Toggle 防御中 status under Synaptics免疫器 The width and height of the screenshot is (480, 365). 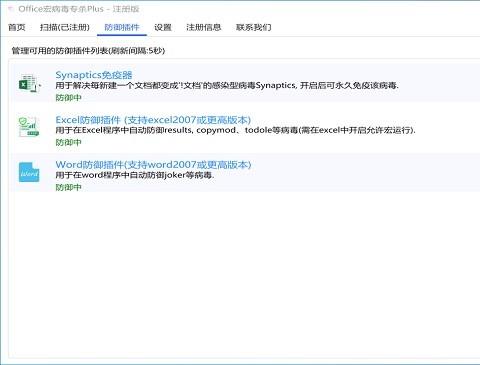pyautogui.click(x=68, y=98)
